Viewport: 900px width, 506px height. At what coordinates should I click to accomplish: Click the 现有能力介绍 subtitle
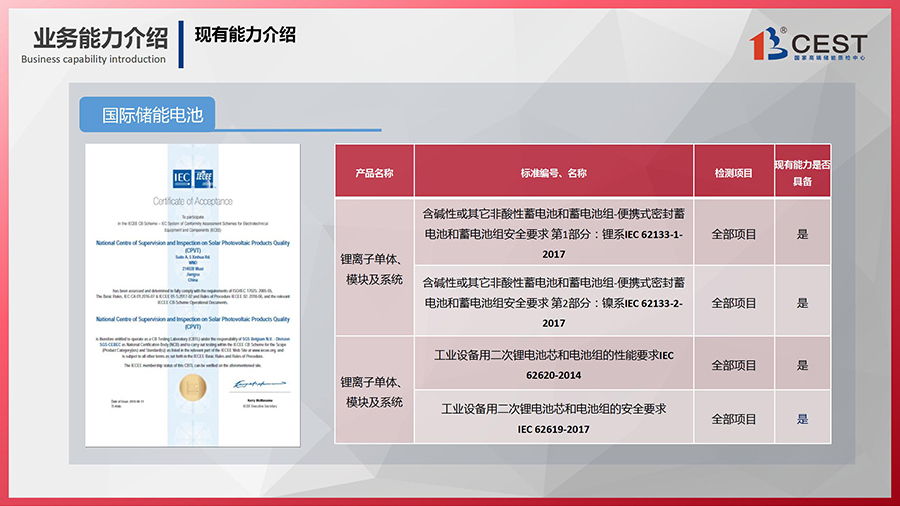click(x=245, y=35)
